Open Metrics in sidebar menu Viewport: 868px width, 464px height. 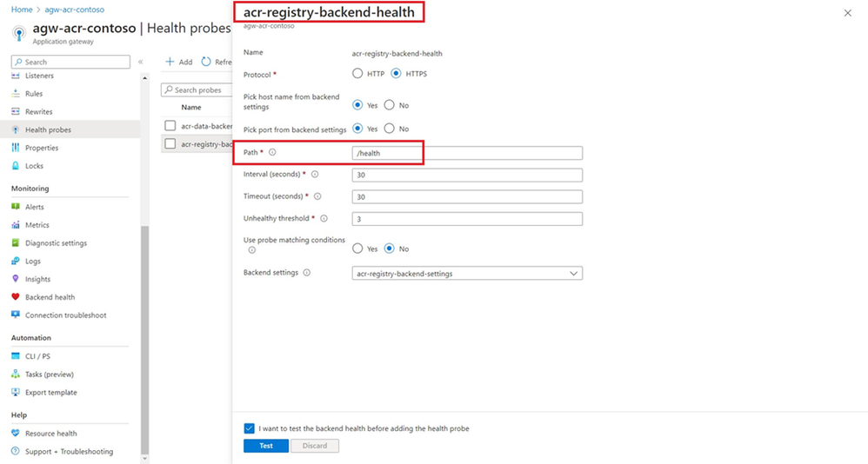click(x=37, y=225)
